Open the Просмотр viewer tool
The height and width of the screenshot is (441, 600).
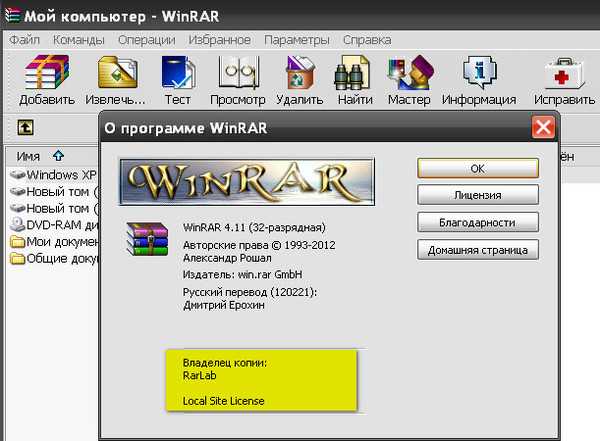238,72
